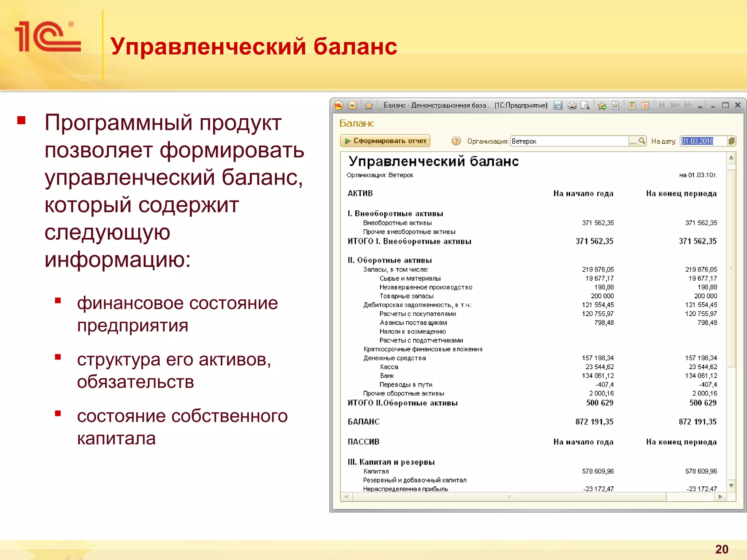Screen dimensions: 747x560
Task: Select the Капитал row
Action: (533, 471)
